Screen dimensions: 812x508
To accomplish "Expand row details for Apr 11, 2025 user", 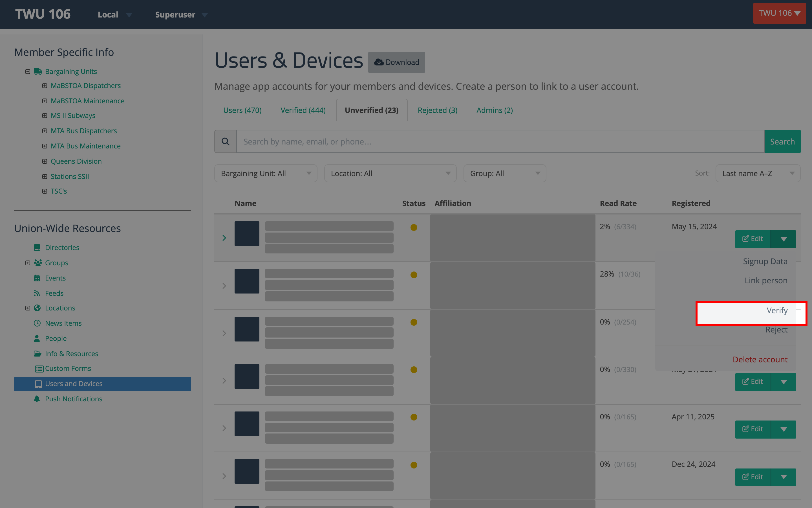I will pos(224,428).
